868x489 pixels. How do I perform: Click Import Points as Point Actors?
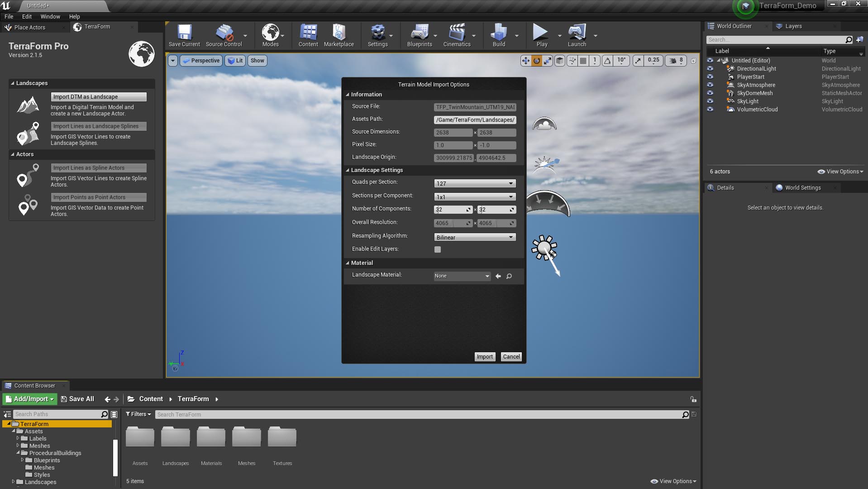[99, 197]
